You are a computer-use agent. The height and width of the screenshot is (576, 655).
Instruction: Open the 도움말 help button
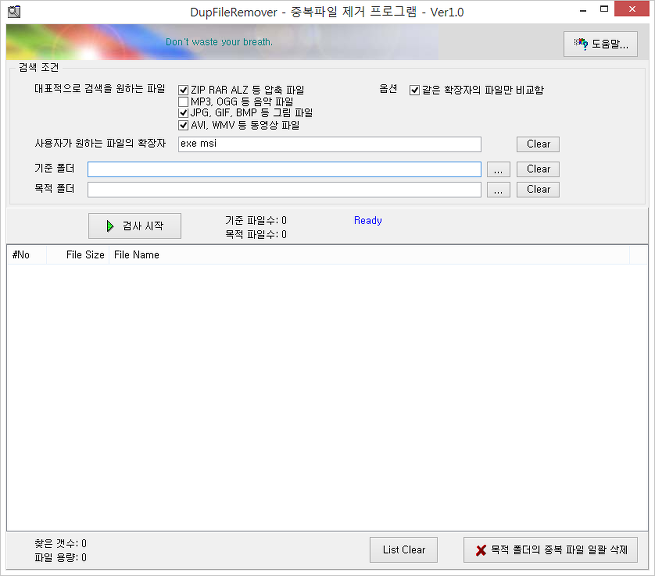600,43
